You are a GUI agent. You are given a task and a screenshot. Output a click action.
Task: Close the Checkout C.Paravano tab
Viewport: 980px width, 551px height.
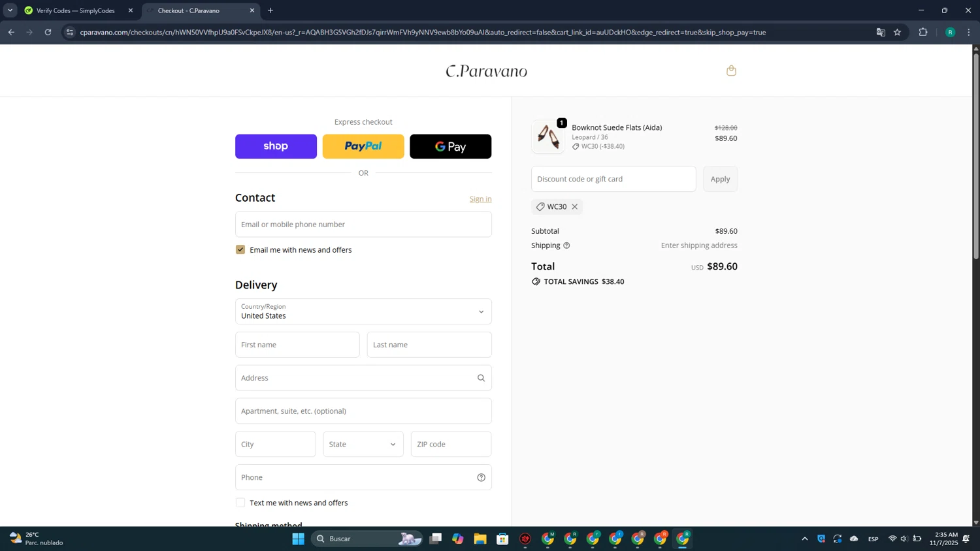point(252,10)
